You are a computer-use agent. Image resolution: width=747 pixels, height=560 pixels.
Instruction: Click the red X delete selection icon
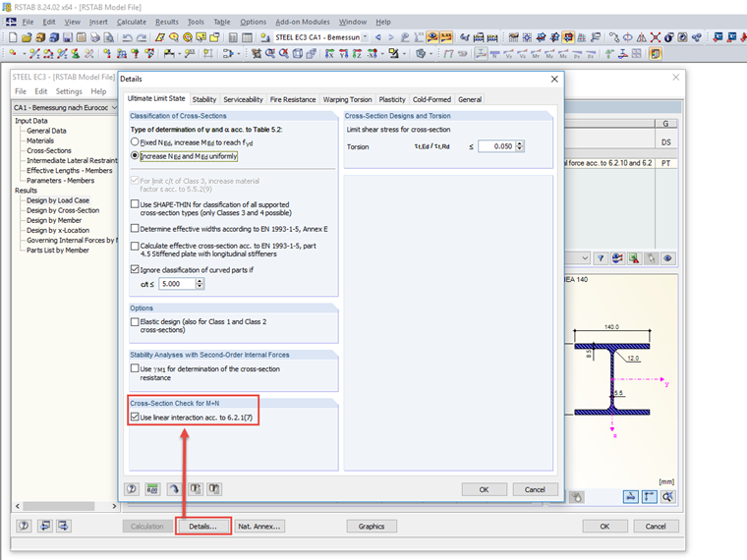pos(656,37)
